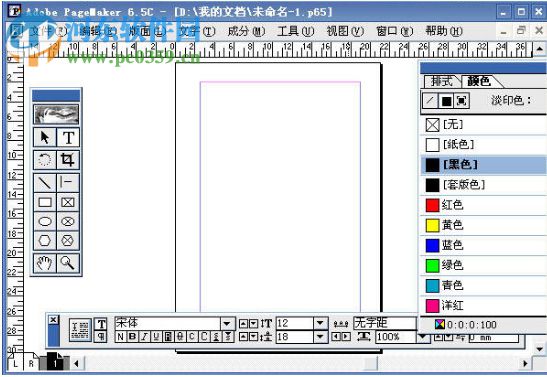
Task: Nudge font size down arrow
Action: [253, 324]
